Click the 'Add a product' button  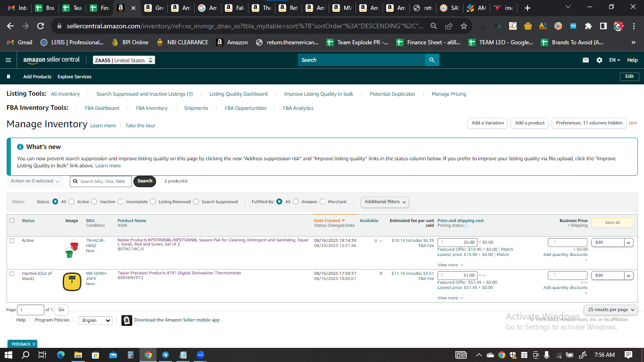point(530,123)
